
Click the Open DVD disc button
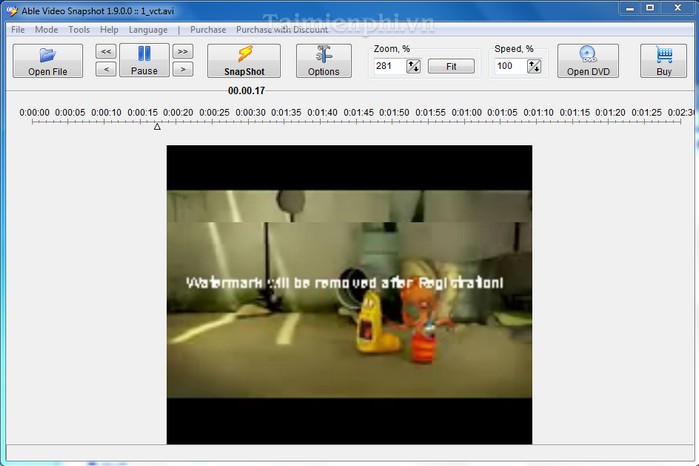click(x=588, y=61)
